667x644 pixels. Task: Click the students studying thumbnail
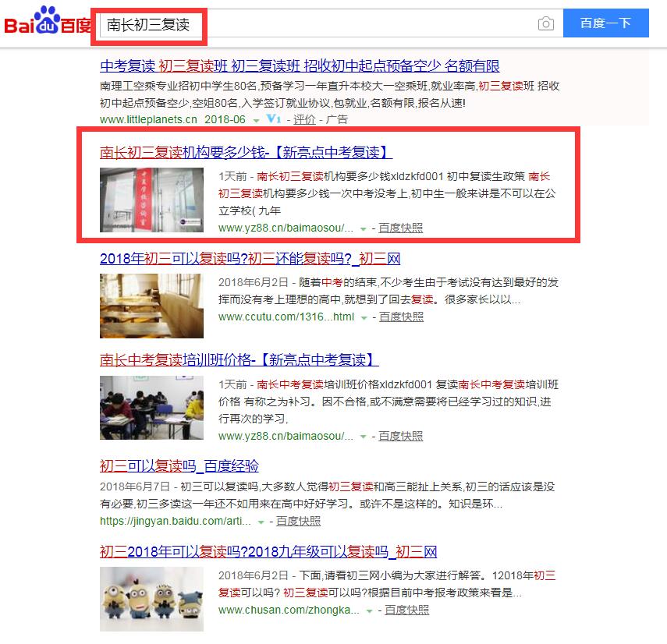pyautogui.click(x=151, y=408)
